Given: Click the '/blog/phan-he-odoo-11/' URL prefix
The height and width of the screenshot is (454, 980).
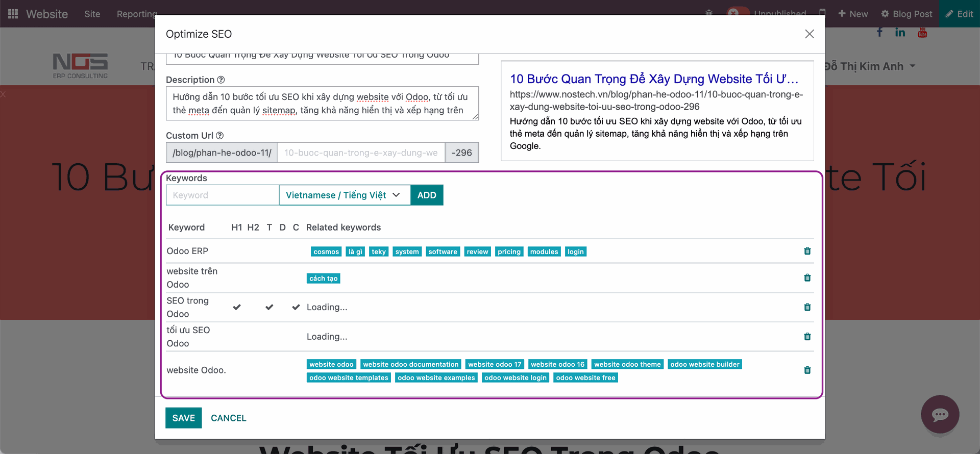Looking at the screenshot, I should (222, 153).
